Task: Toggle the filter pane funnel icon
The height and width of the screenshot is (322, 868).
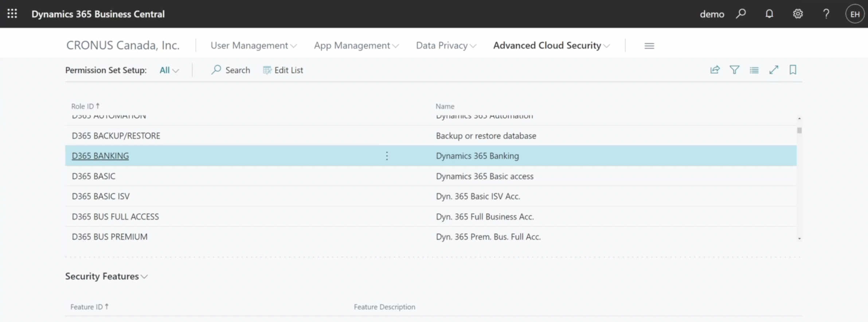Action: tap(735, 70)
